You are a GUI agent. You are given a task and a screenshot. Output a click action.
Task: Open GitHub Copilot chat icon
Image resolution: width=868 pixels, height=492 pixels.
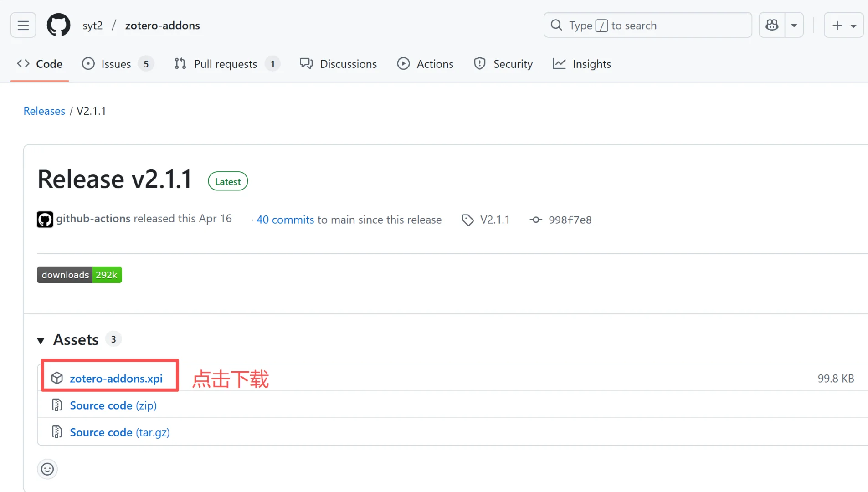coord(771,25)
